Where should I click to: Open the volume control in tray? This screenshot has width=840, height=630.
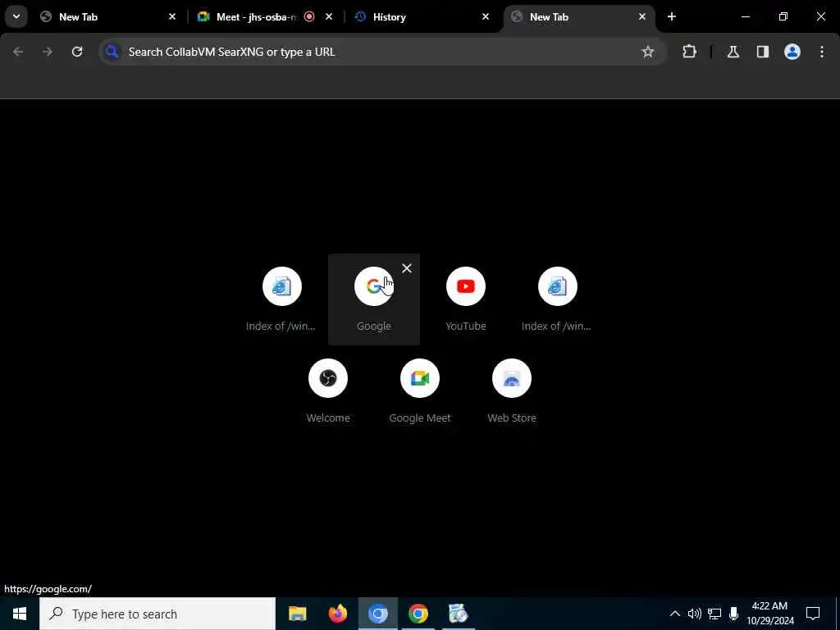tap(694, 614)
